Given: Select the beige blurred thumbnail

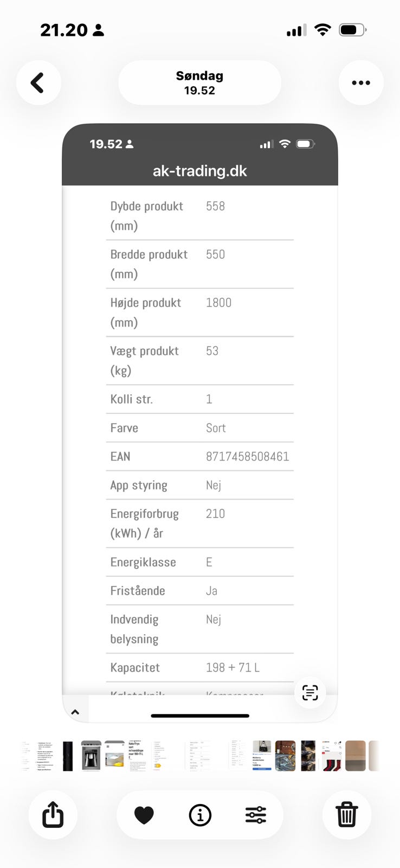Looking at the screenshot, I should tap(355, 756).
